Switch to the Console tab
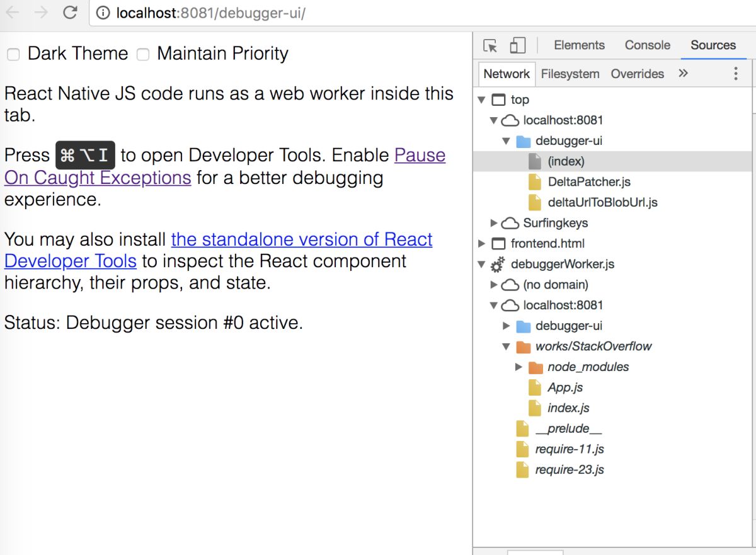 click(x=647, y=45)
